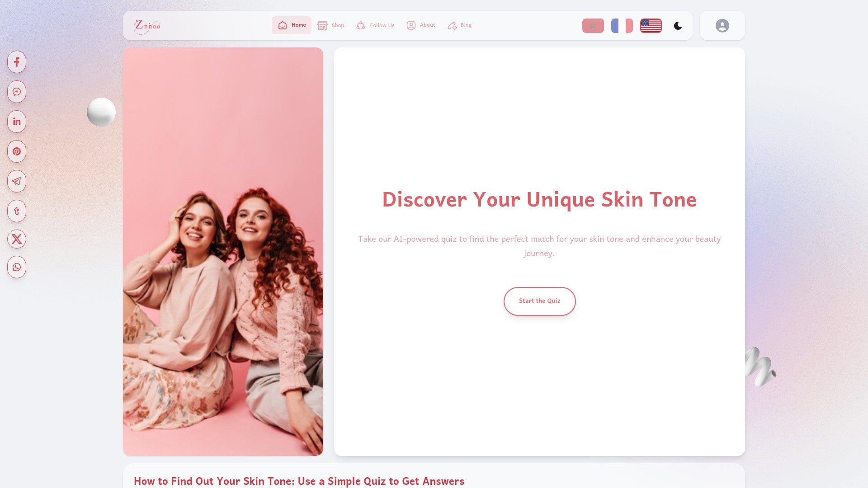Open the Shop menu item

(330, 25)
